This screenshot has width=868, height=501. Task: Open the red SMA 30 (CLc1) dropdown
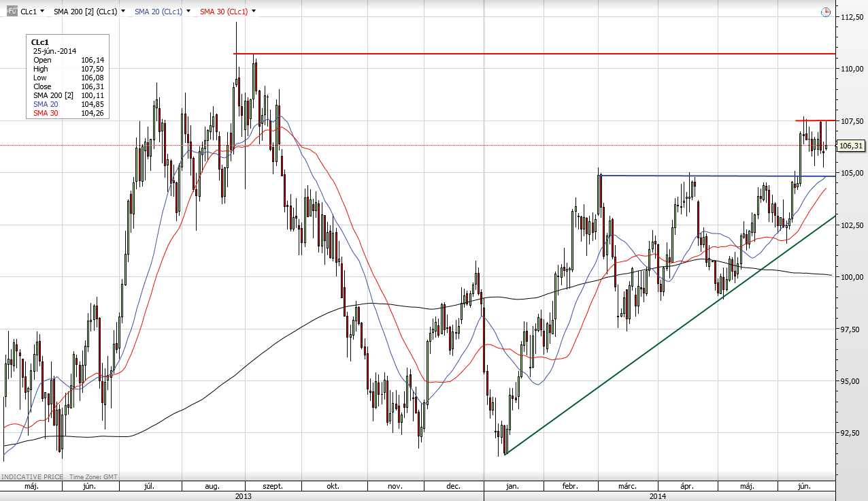tap(253, 12)
